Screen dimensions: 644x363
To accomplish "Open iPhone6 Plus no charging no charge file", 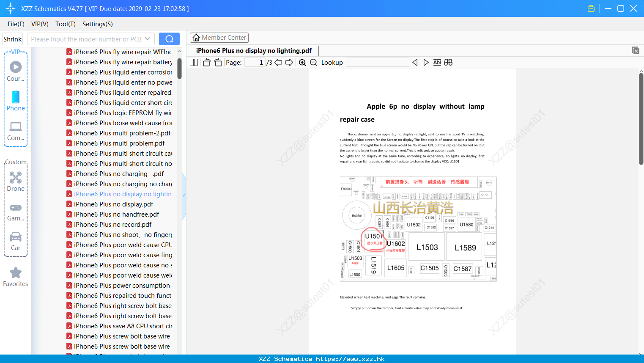I will tap(119, 184).
